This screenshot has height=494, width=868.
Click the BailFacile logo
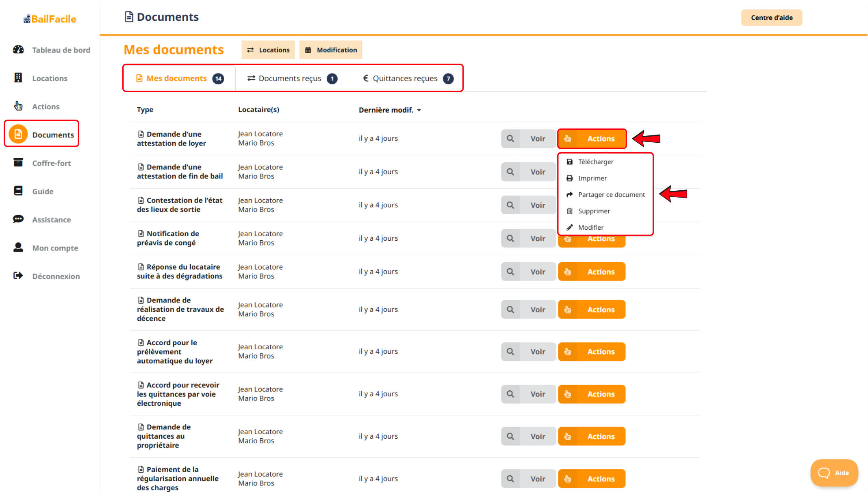tap(50, 19)
